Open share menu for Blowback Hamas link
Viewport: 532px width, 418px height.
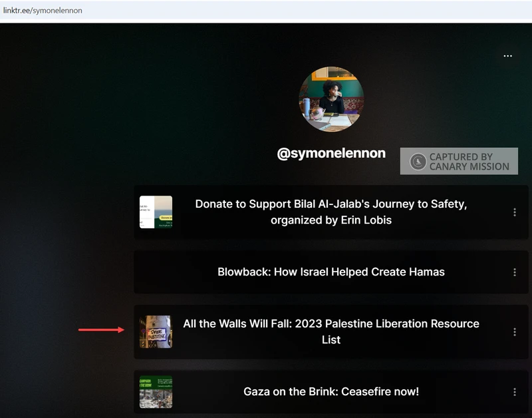[x=515, y=272]
